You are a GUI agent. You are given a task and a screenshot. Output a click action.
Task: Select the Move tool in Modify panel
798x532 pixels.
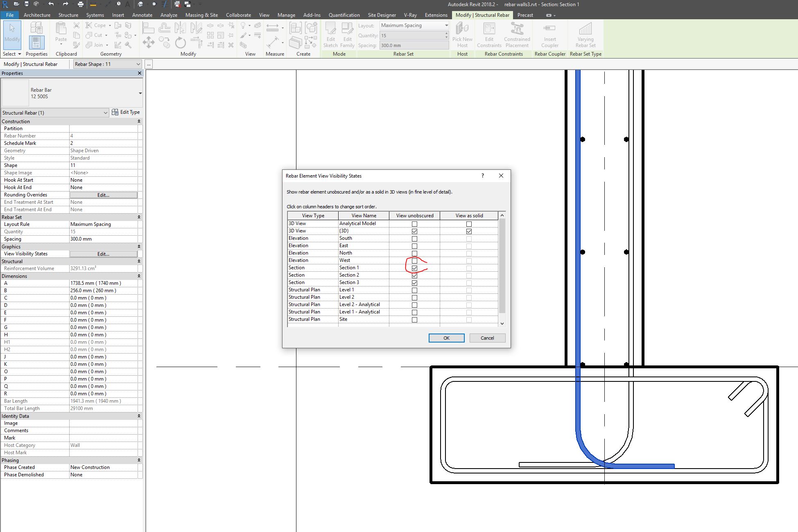pos(148,42)
